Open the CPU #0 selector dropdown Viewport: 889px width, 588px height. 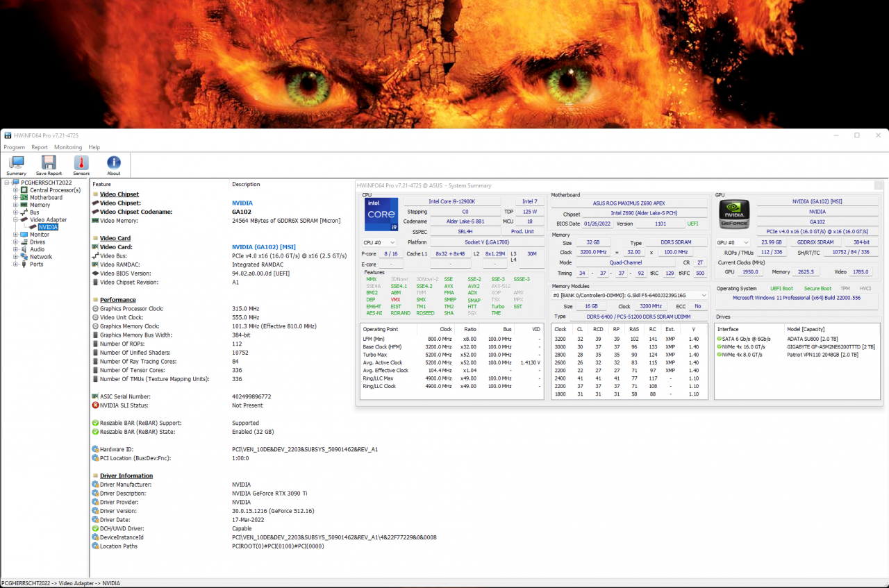click(x=379, y=242)
